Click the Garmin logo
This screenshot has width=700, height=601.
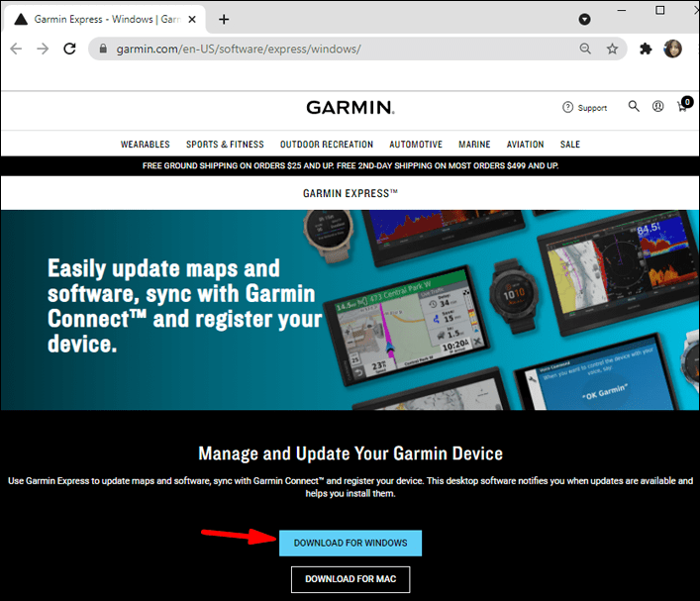click(350, 108)
